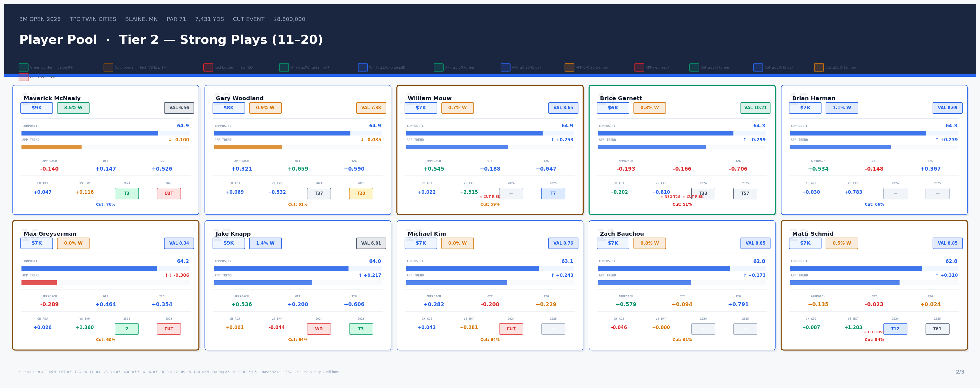Select Gary Woodland's '$8K' salary pill
980x388 pixels.
229,108
